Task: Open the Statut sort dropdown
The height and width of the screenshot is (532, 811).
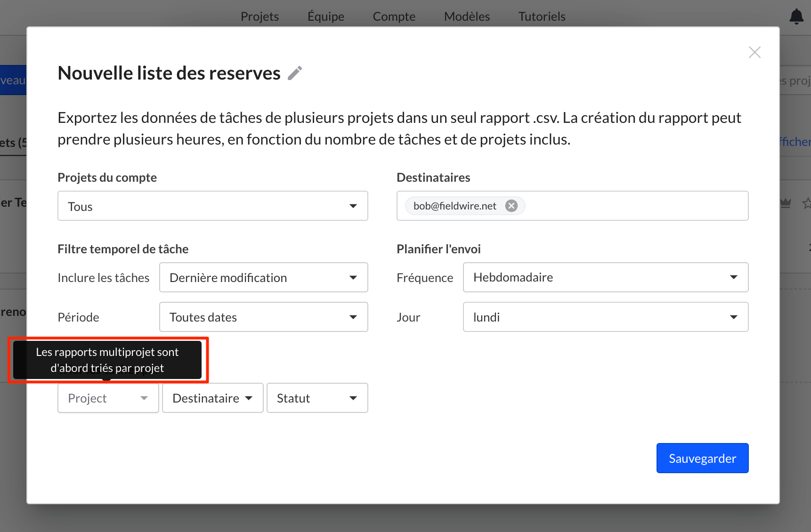Action: point(317,398)
